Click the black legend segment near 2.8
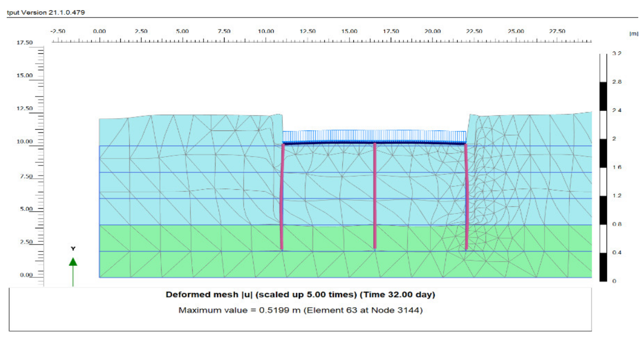This screenshot has width=644, height=340. (603, 96)
